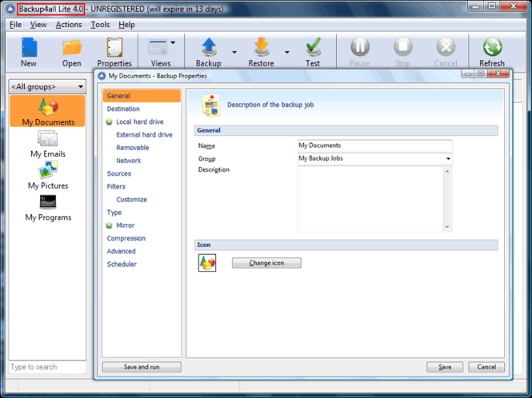Click the Refresh toolbar icon
Screen dimensions: 532x398
click(x=492, y=47)
